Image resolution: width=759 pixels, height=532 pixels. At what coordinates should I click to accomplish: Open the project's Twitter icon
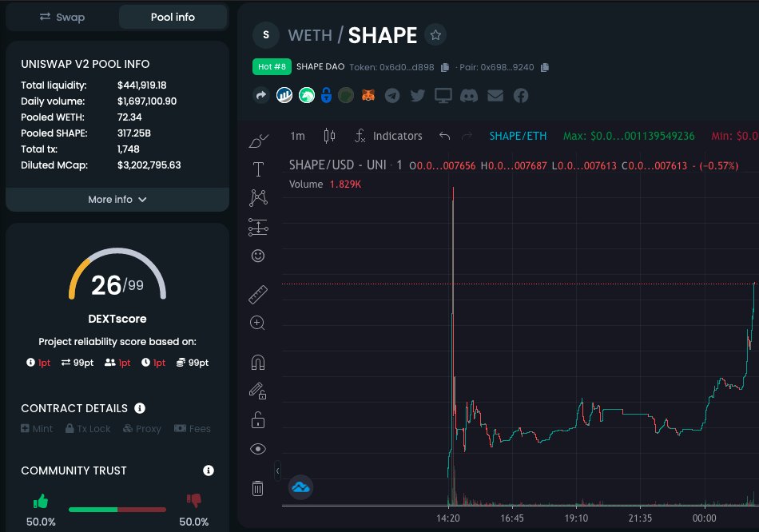click(x=417, y=95)
